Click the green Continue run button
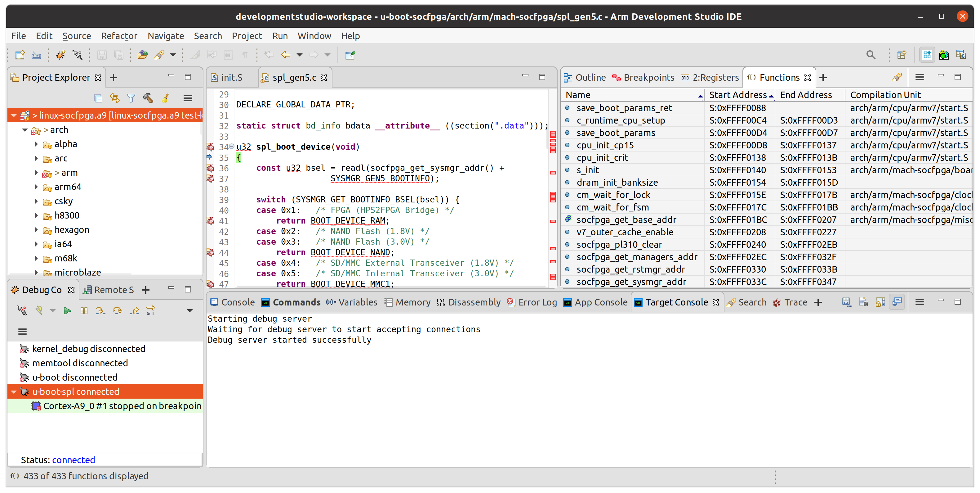This screenshot has width=980, height=493. [x=67, y=311]
